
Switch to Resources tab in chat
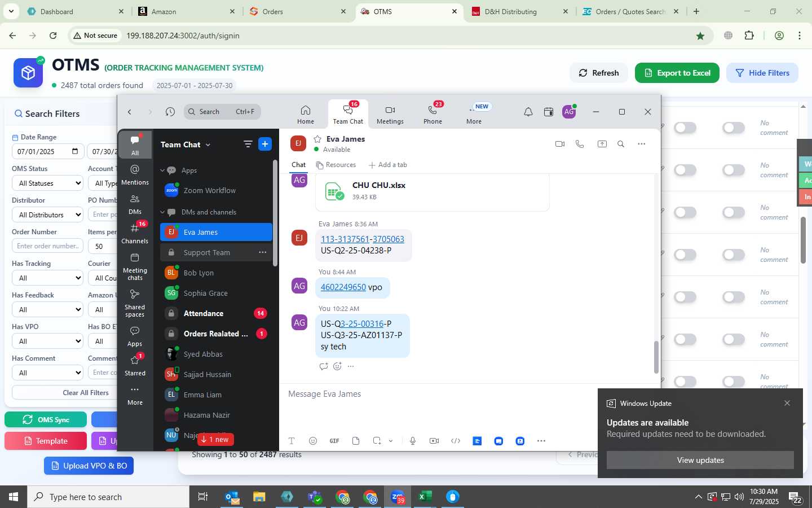coord(336,165)
